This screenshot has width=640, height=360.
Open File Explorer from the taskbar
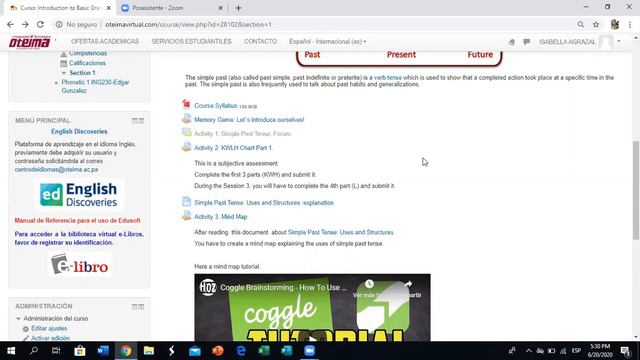[x=149, y=351]
